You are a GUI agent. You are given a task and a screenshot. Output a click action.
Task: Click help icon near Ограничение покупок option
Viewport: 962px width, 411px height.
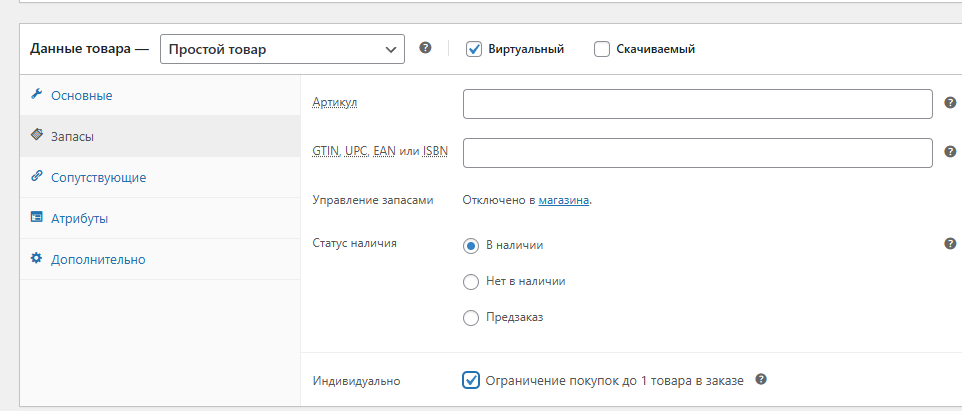click(761, 380)
